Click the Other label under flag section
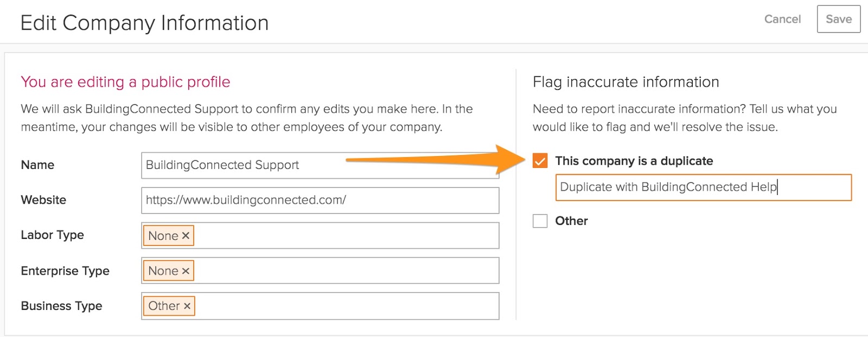Image resolution: width=868 pixels, height=337 pixels. (x=571, y=221)
